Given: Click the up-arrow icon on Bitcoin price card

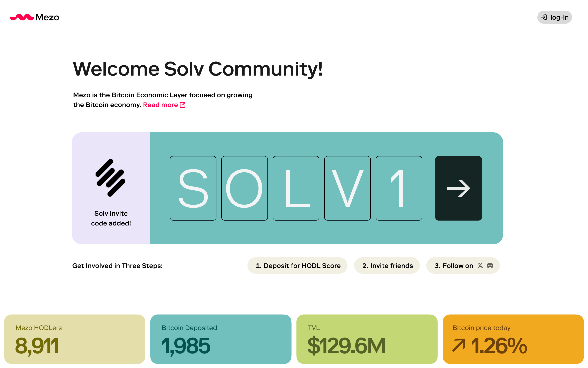Looking at the screenshot, I should [x=459, y=345].
